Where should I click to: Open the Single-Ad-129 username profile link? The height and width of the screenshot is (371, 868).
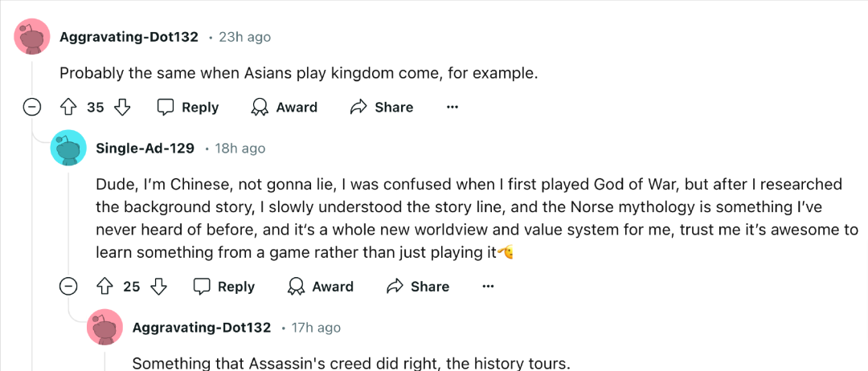tap(145, 149)
